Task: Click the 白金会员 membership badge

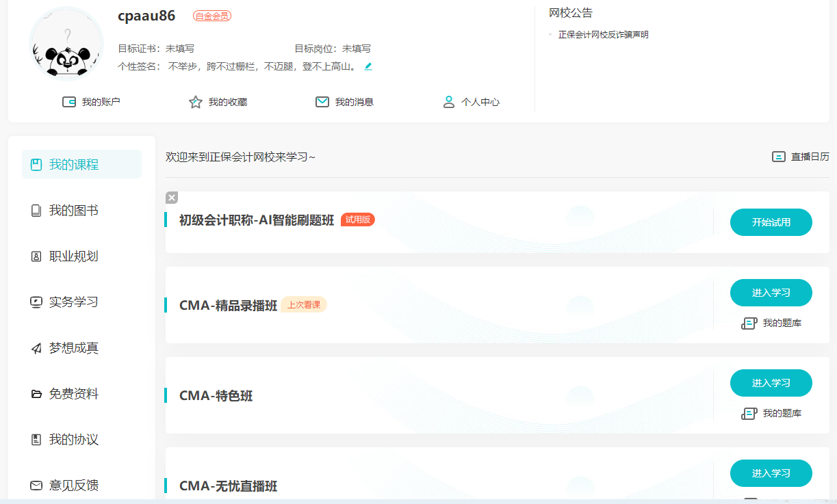Action: (211, 15)
